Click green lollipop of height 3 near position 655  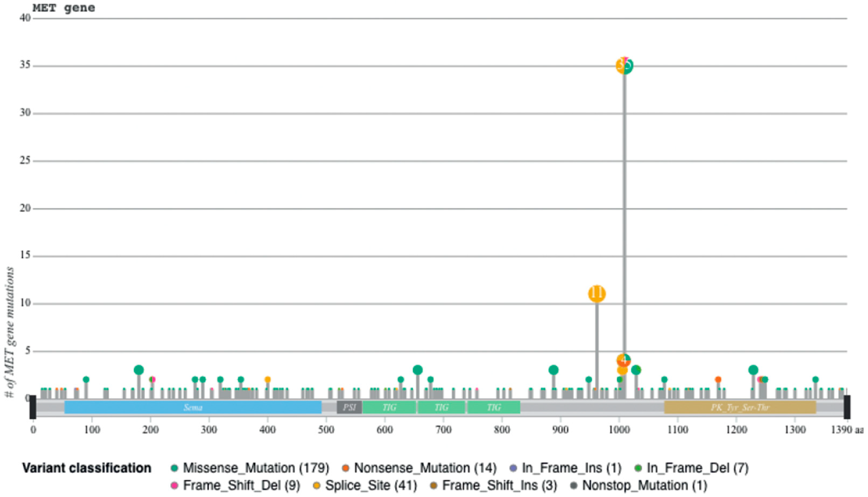point(418,370)
